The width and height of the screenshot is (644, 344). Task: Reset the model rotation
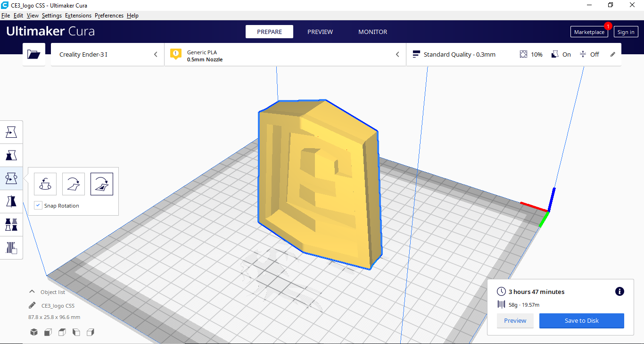click(x=45, y=184)
